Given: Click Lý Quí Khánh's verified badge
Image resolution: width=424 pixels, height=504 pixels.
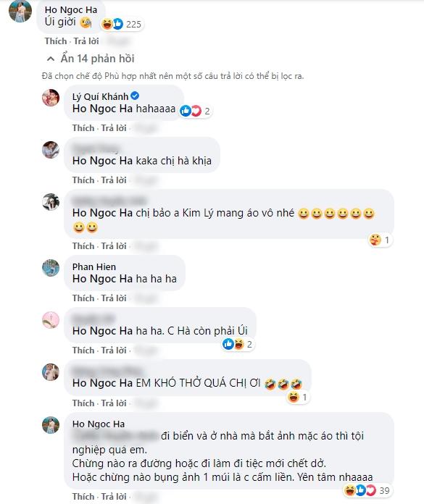Looking at the screenshot, I should coord(135,96).
